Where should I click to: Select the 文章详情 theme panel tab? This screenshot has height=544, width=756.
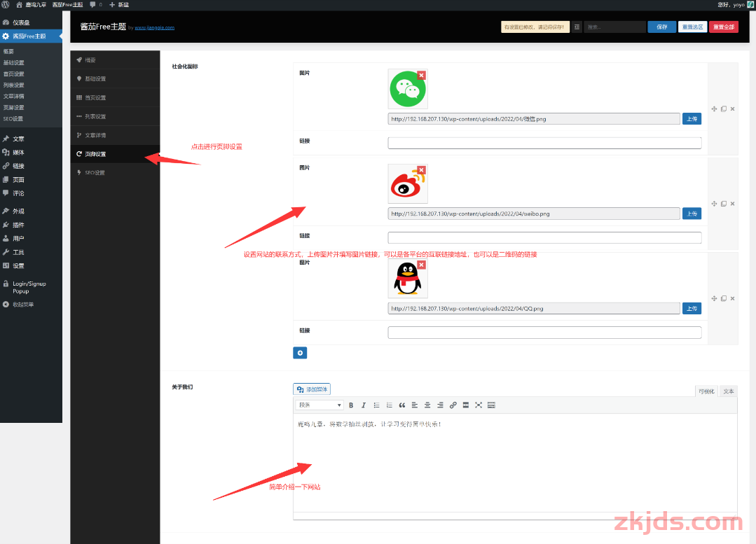pos(115,135)
